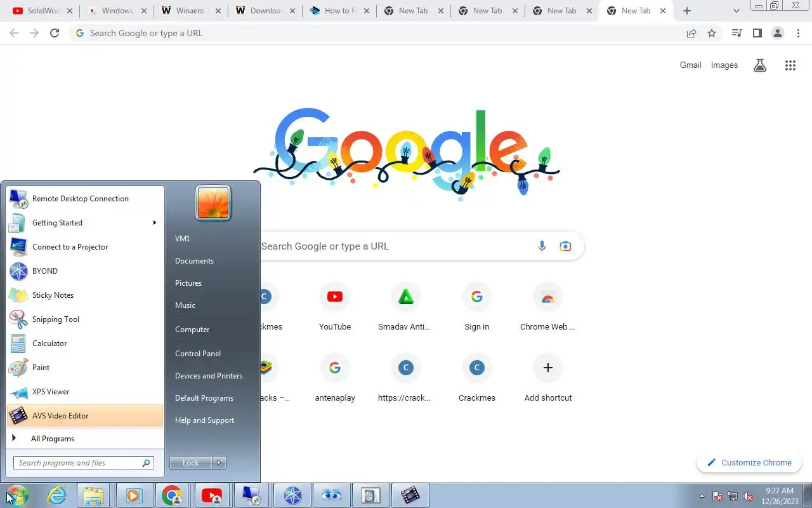The image size is (812, 508).
Task: Open shutdown options arrow beside Lock
Action: pos(219,463)
